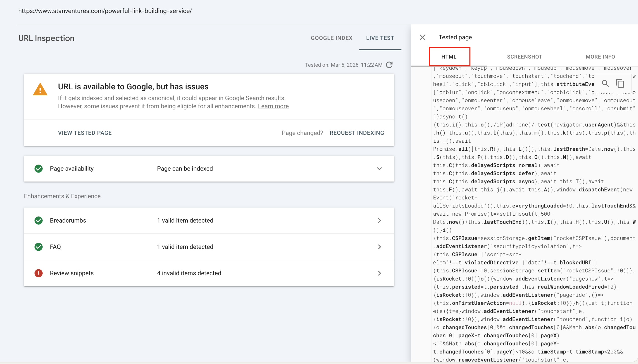Switch to the GOOGLE INDEX tab
The width and height of the screenshot is (638, 364).
(x=331, y=38)
